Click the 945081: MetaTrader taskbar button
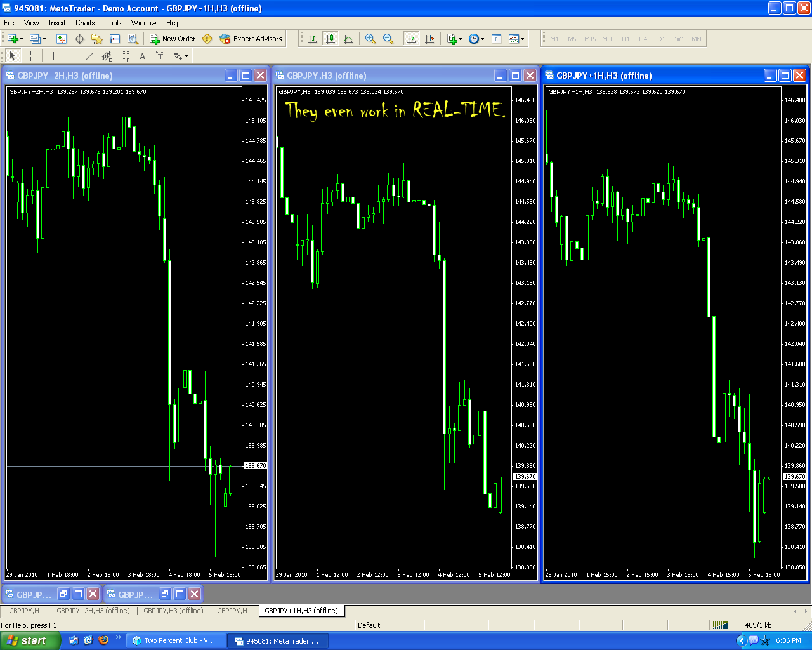 tap(278, 640)
